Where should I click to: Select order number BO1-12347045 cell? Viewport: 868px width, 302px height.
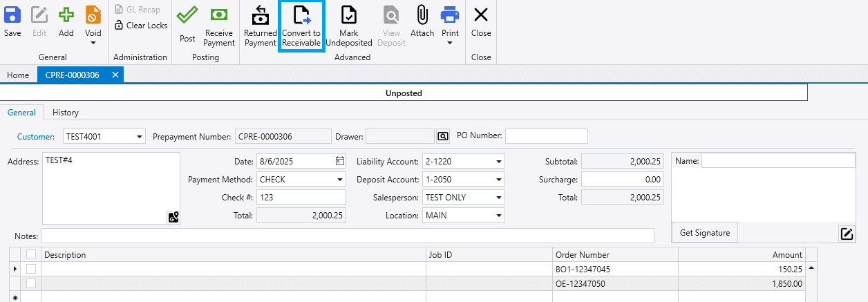tap(615, 269)
